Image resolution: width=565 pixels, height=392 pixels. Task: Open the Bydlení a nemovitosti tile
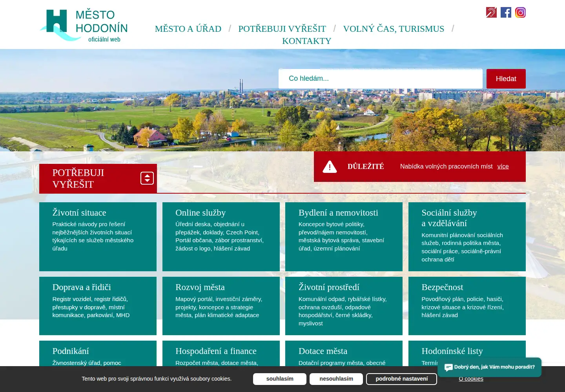click(x=344, y=237)
